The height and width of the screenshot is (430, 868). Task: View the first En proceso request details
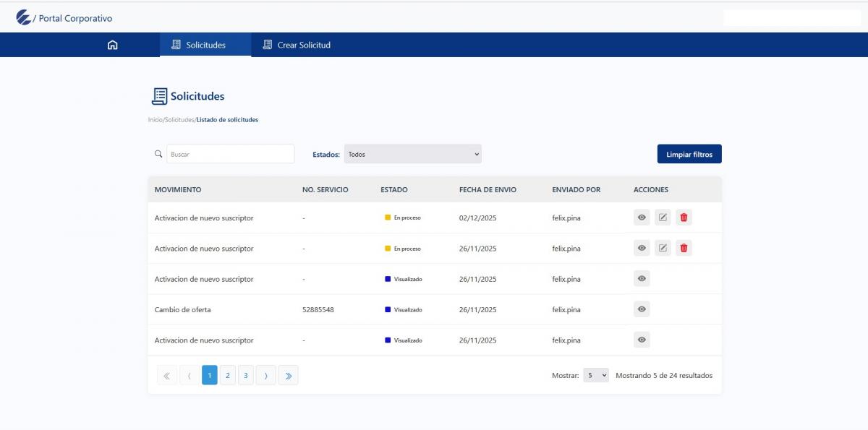(642, 218)
